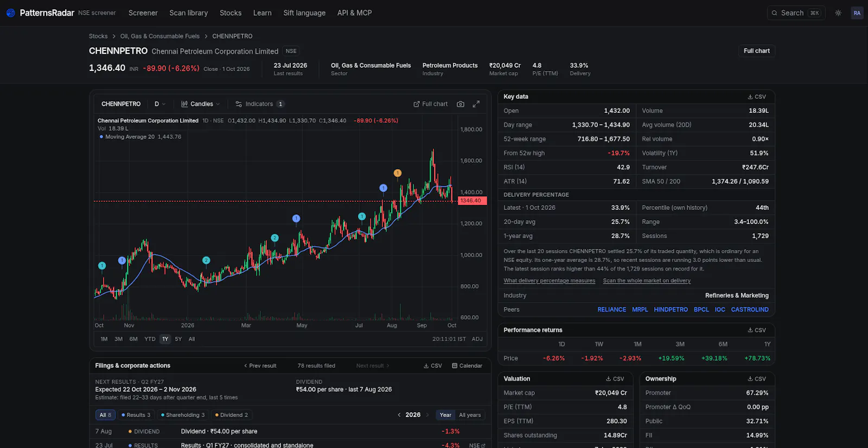The height and width of the screenshot is (448, 868).
Task: Open the D interval dropdown
Action: pos(160,104)
